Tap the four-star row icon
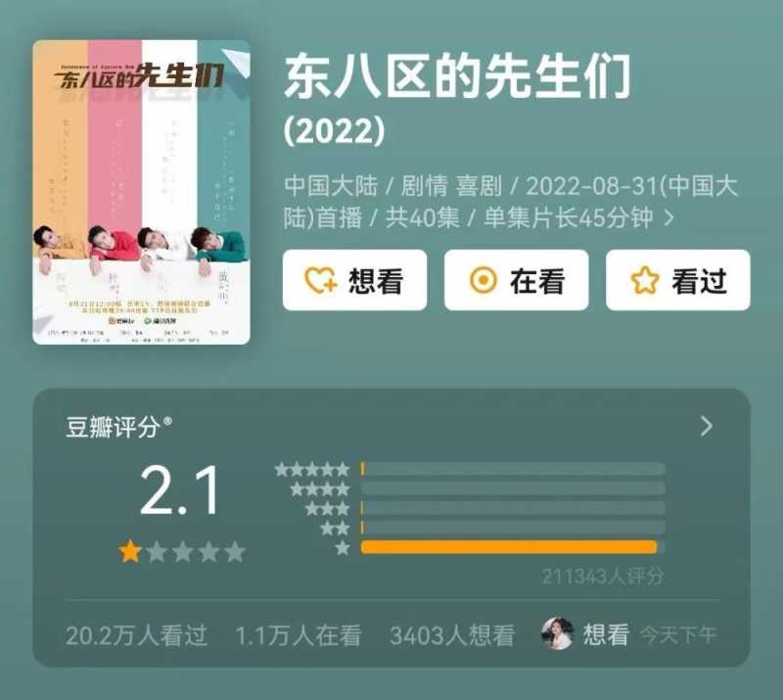 [x=320, y=489]
